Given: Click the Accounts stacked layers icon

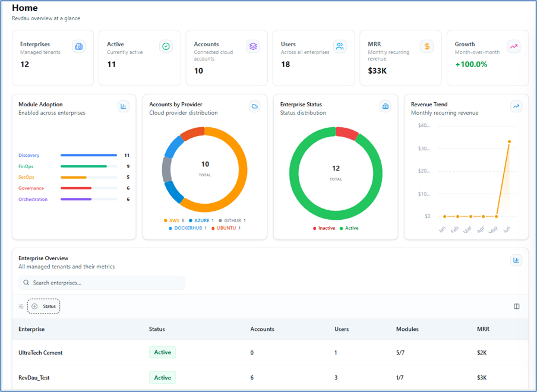Looking at the screenshot, I should (x=252, y=46).
